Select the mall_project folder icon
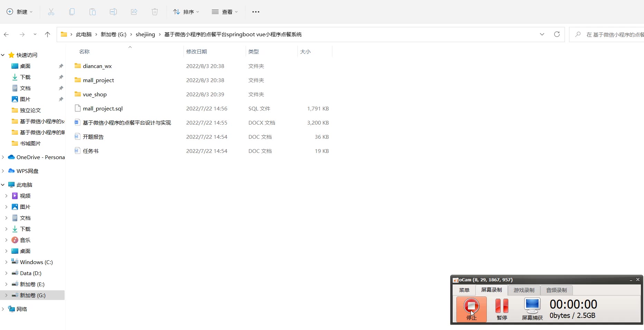The height and width of the screenshot is (330, 644). pyautogui.click(x=78, y=80)
